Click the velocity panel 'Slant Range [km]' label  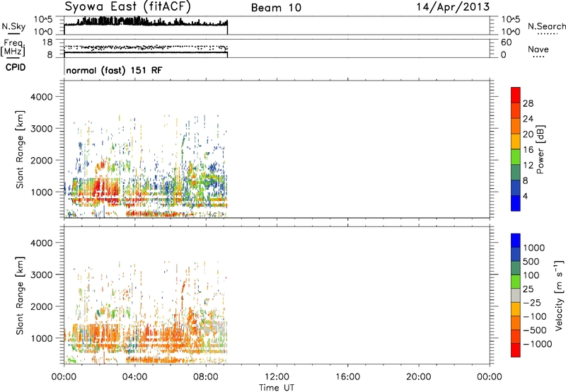(x=20, y=295)
